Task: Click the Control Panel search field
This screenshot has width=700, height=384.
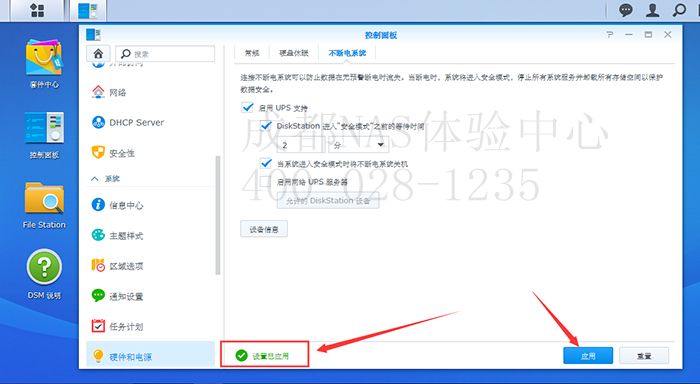Action: pyautogui.click(x=165, y=54)
